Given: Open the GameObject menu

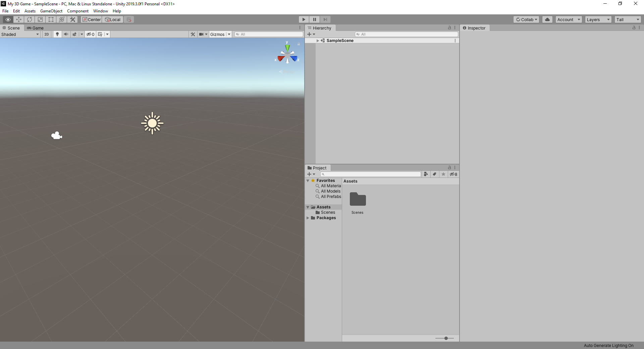Looking at the screenshot, I should coord(51,11).
